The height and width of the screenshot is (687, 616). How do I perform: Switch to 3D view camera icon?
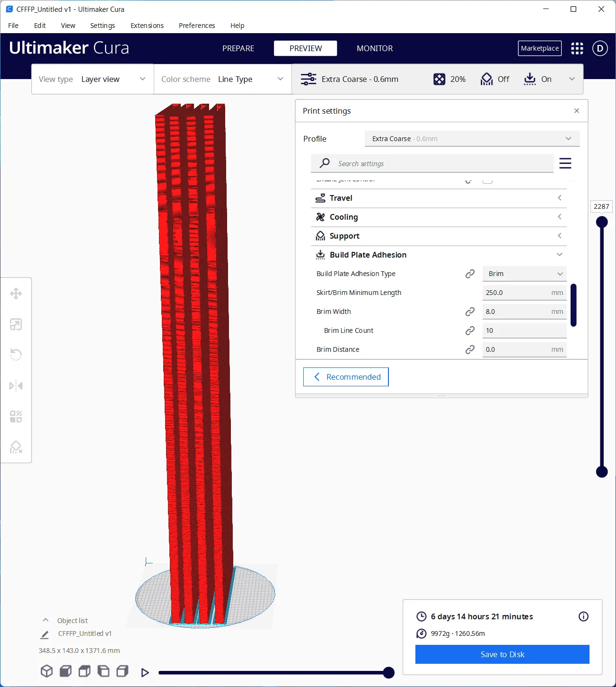point(46,671)
